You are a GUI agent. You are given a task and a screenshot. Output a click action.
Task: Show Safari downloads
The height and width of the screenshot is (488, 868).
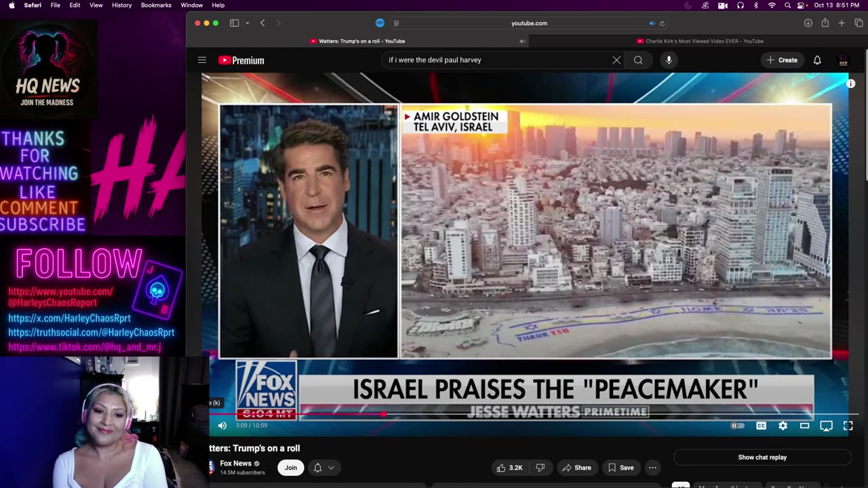pyautogui.click(x=808, y=23)
